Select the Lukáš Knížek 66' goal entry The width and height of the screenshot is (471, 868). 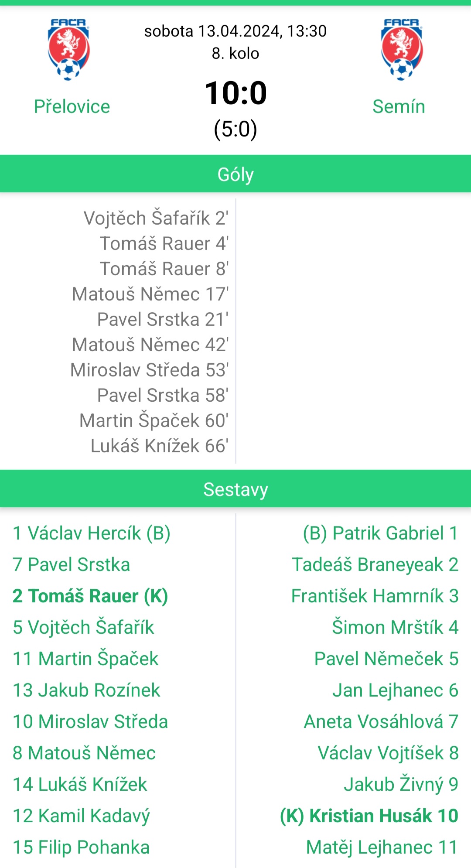160,446
